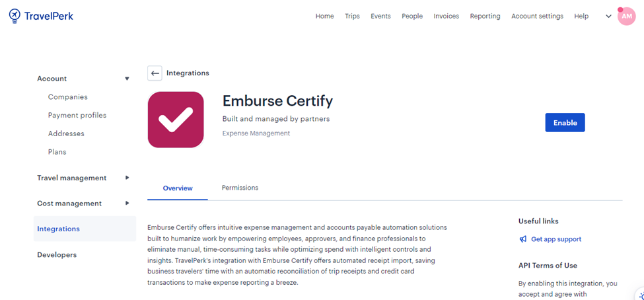Click the TravelPerk logo icon

[x=15, y=16]
